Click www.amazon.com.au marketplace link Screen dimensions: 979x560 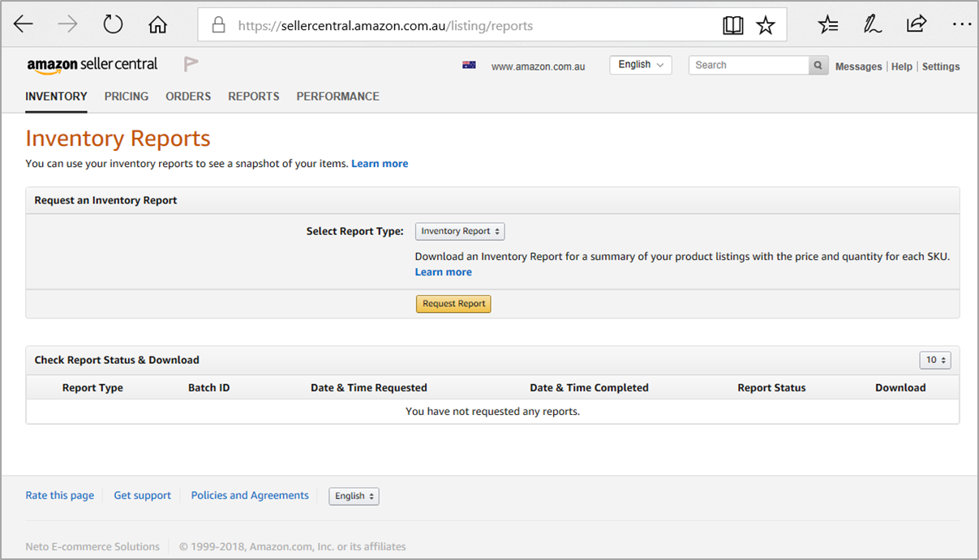539,66
